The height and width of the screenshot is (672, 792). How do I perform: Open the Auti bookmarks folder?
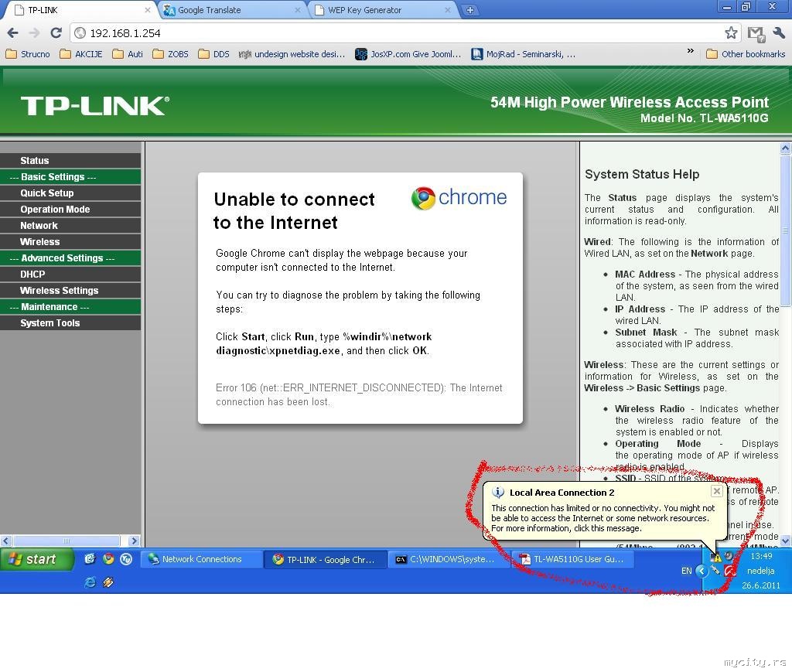click(128, 54)
